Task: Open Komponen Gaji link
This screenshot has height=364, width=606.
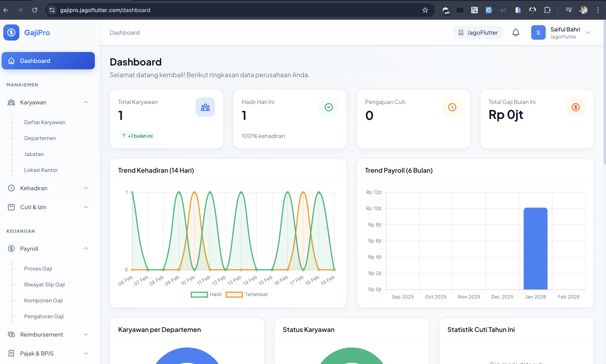Action: coord(43,300)
